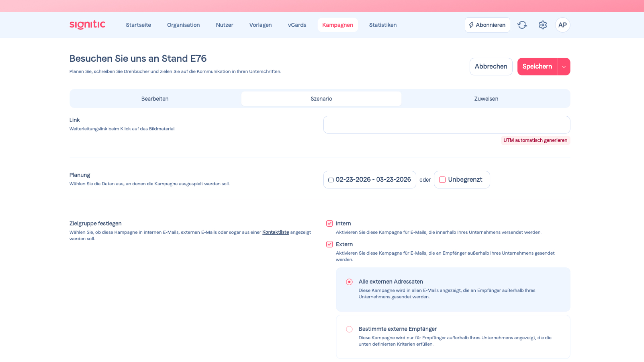The image size is (644, 362).
Task: Open the AP user avatar menu
Action: 562,25
